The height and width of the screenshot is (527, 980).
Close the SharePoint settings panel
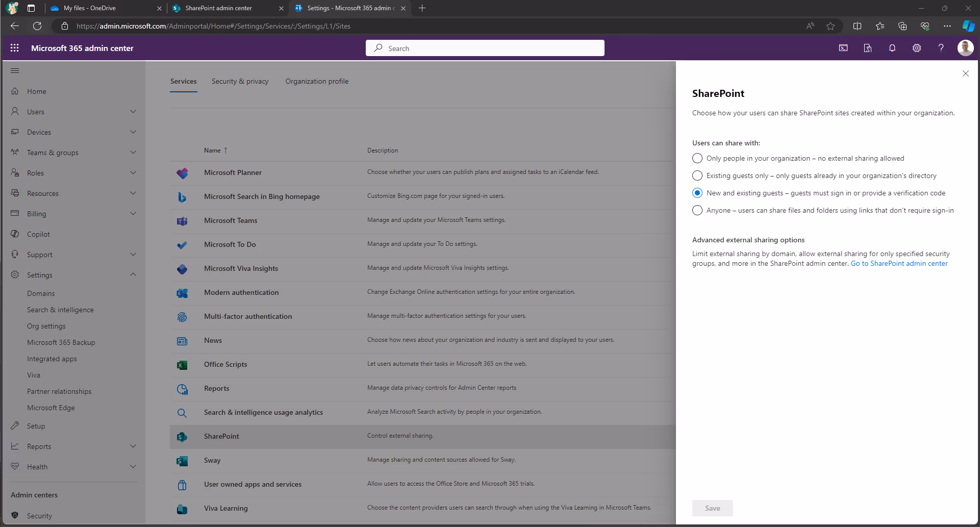(x=966, y=73)
